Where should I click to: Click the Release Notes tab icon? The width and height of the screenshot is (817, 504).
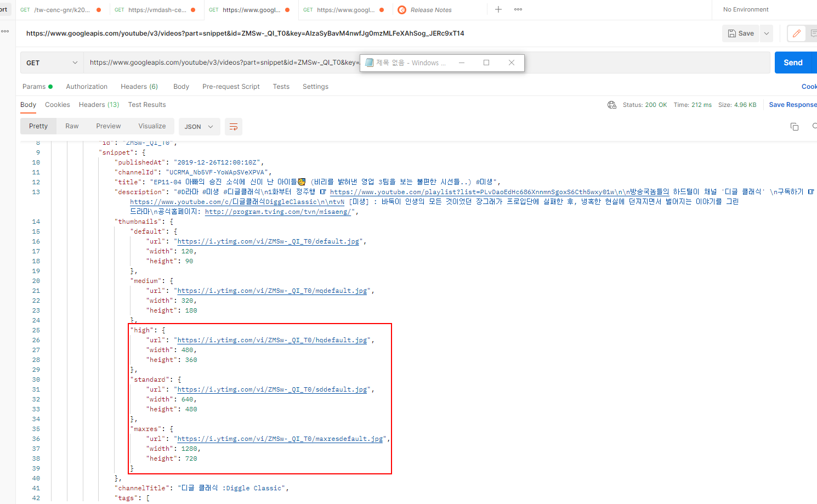(x=402, y=10)
